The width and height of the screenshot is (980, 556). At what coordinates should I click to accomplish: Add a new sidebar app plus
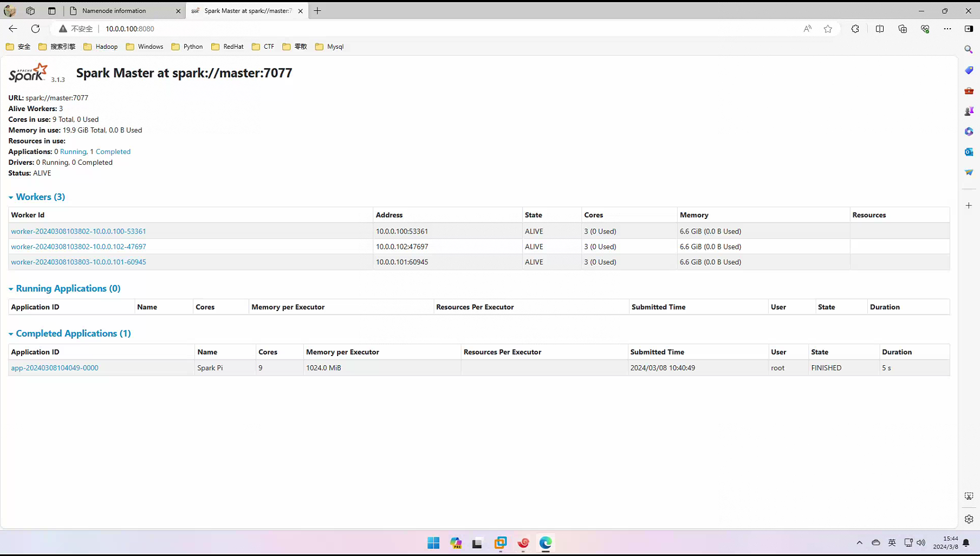(969, 205)
